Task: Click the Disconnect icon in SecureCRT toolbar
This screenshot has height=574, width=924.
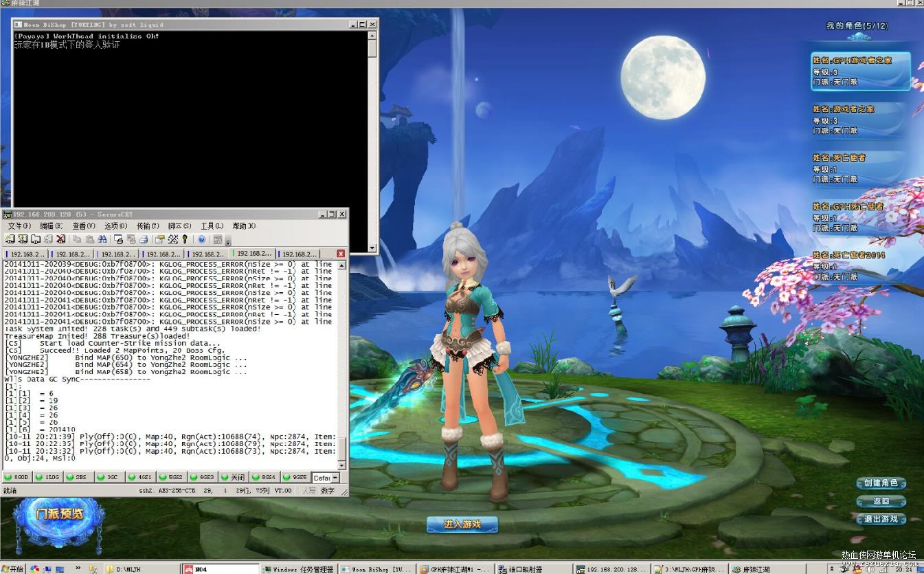Action: (60, 239)
